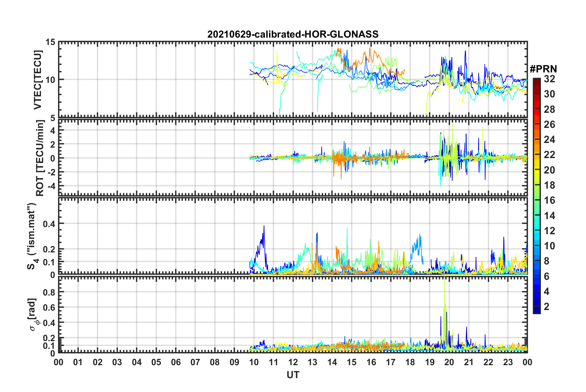Click the plot title 20210629-calibrated-HOR-GLONASS

pyautogui.click(x=293, y=34)
